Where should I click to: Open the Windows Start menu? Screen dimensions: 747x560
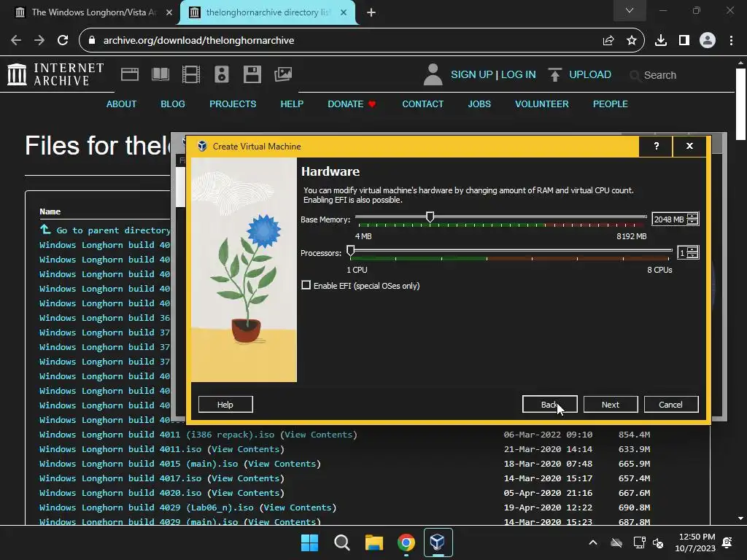(x=309, y=542)
